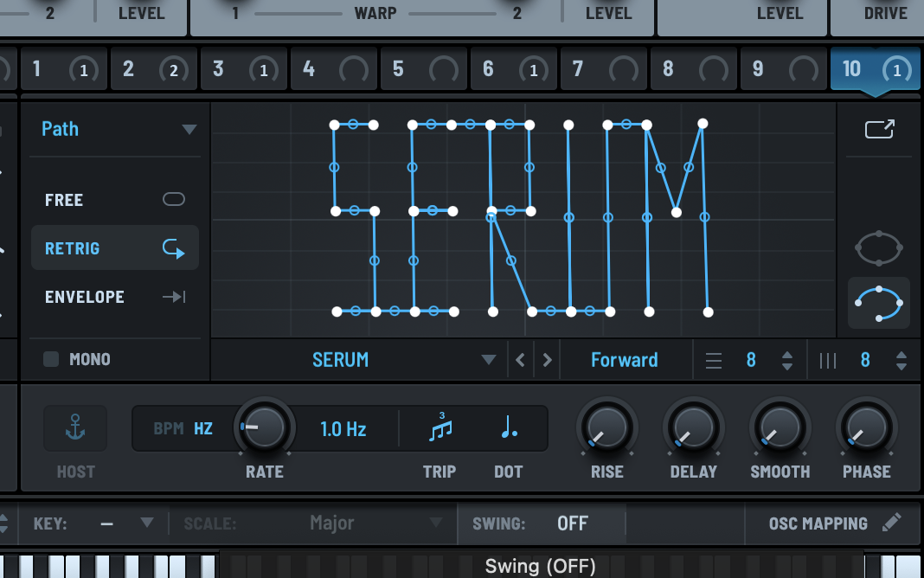This screenshot has width=924, height=578.
Task: Select LFO tab 3
Action: point(243,69)
